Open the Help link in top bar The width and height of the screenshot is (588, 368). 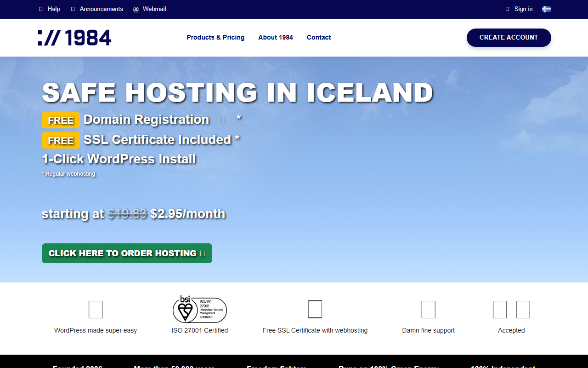pos(54,9)
